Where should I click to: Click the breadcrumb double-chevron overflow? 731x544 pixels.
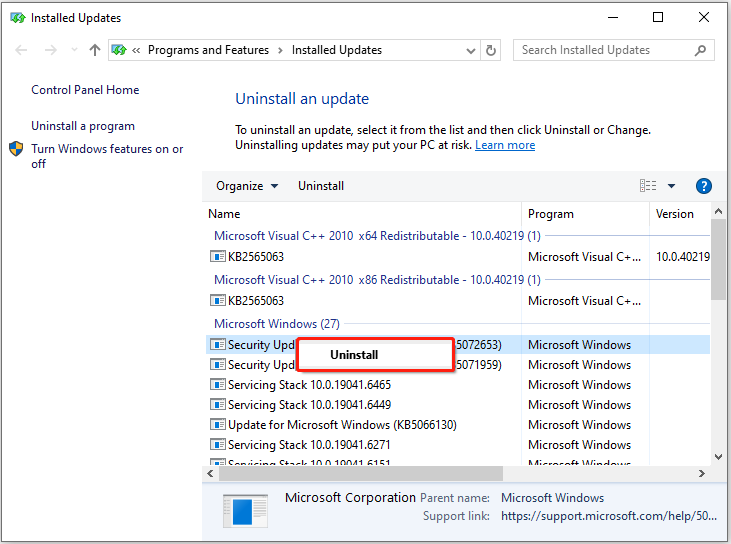pos(136,50)
